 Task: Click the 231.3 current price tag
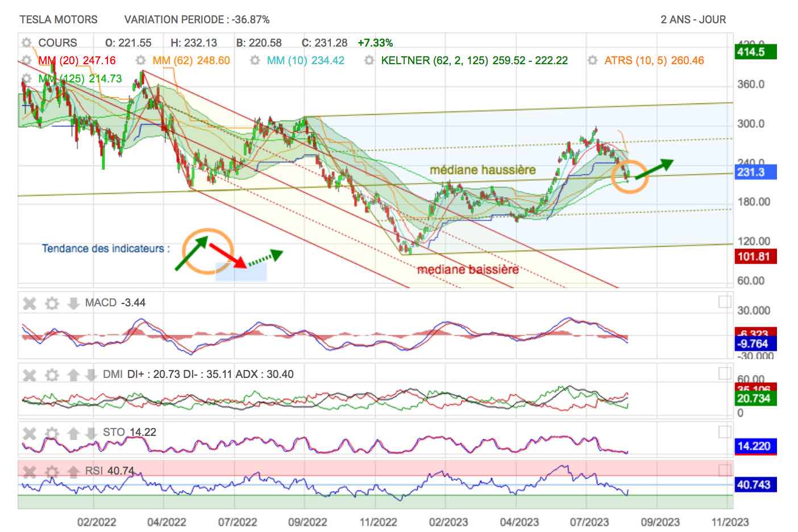tap(755, 172)
